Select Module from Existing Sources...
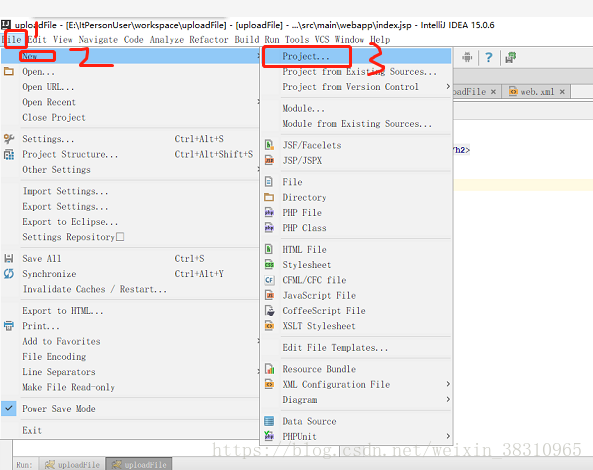Image resolution: width=593 pixels, height=470 pixels. (357, 124)
